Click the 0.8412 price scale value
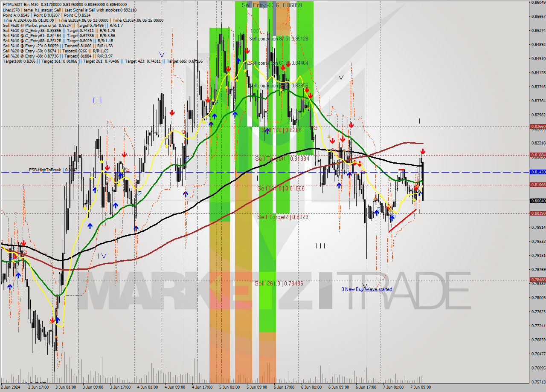 click(x=538, y=73)
